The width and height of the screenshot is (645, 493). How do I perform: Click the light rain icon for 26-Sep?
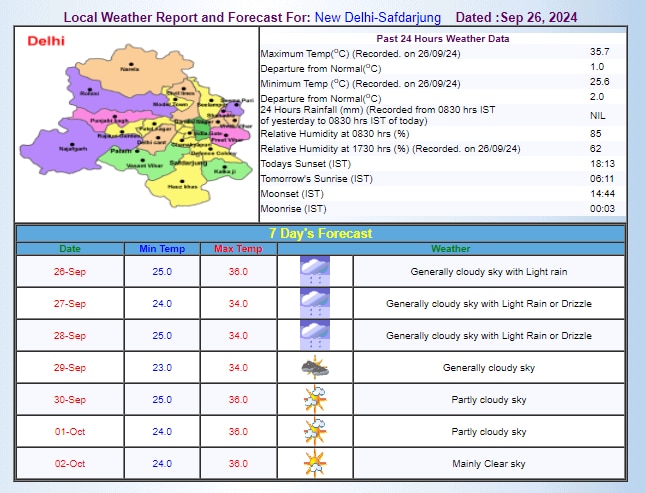click(316, 271)
